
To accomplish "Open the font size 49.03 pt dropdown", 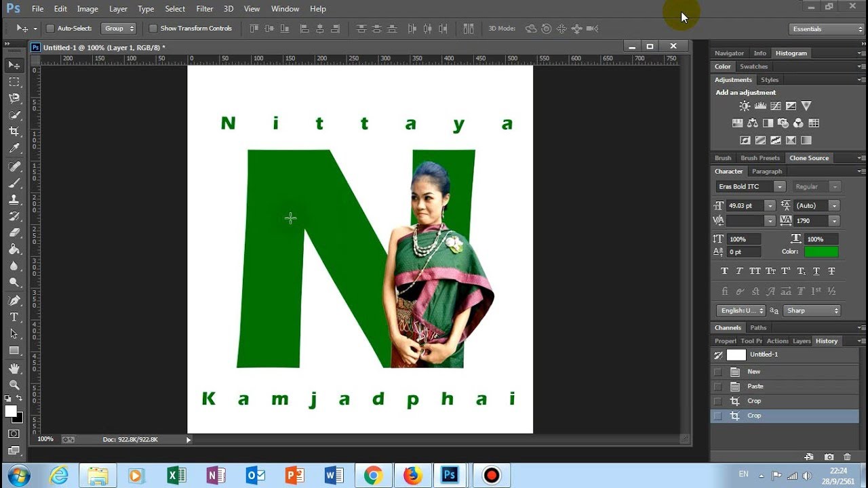I will click(770, 205).
